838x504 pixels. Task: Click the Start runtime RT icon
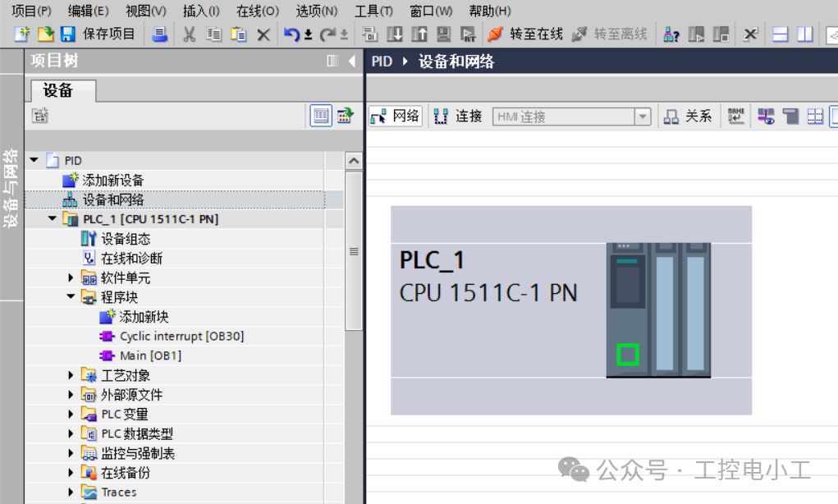pos(468,34)
